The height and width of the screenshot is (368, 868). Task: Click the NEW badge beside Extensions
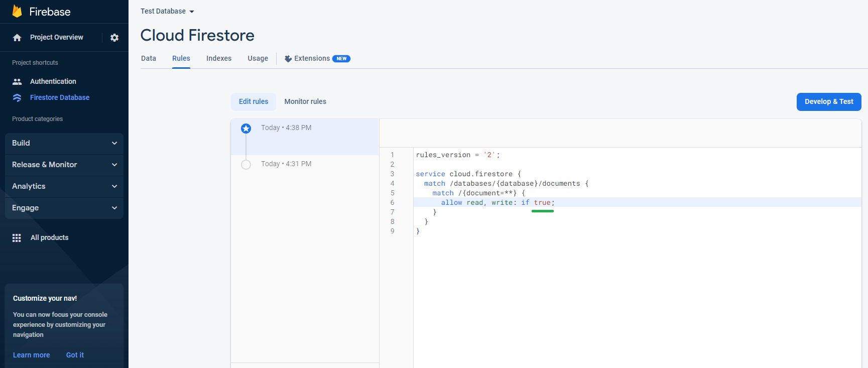341,59
